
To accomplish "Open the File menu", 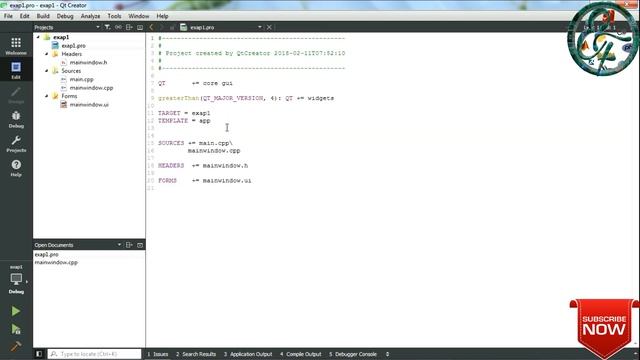I will pyautogui.click(x=8, y=16).
